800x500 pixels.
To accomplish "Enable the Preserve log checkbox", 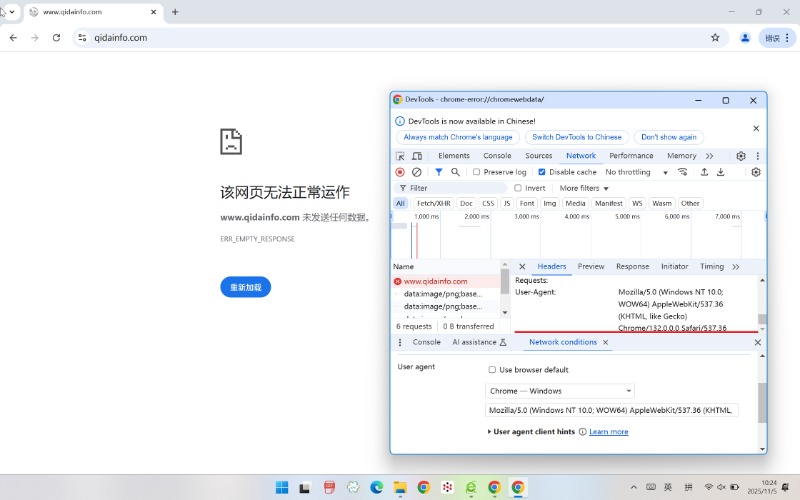I will point(477,172).
